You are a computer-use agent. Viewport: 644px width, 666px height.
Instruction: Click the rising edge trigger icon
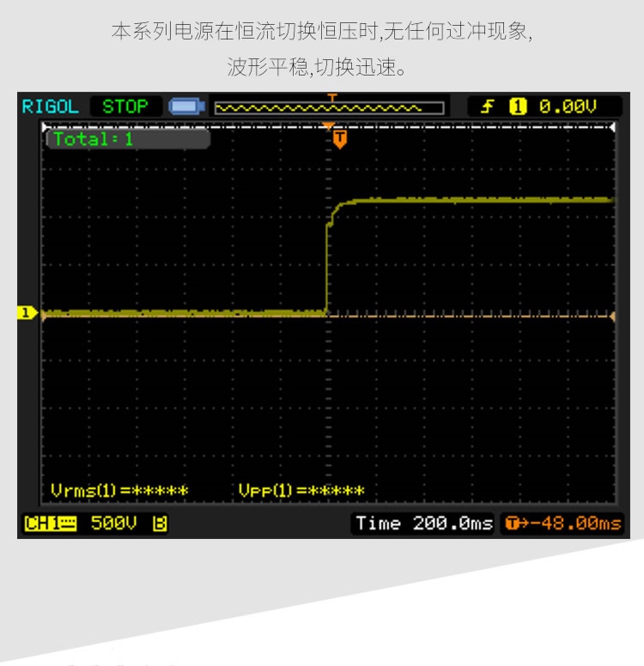(x=487, y=106)
